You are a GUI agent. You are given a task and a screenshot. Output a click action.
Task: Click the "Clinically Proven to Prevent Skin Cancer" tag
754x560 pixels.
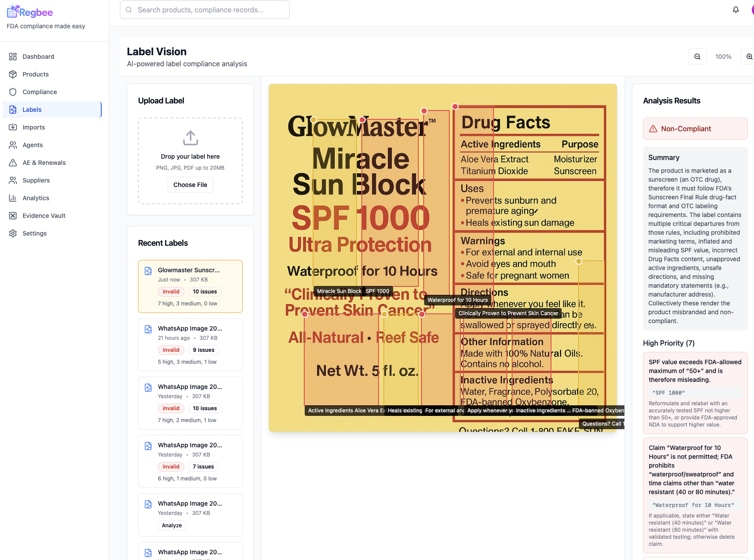[508, 313]
